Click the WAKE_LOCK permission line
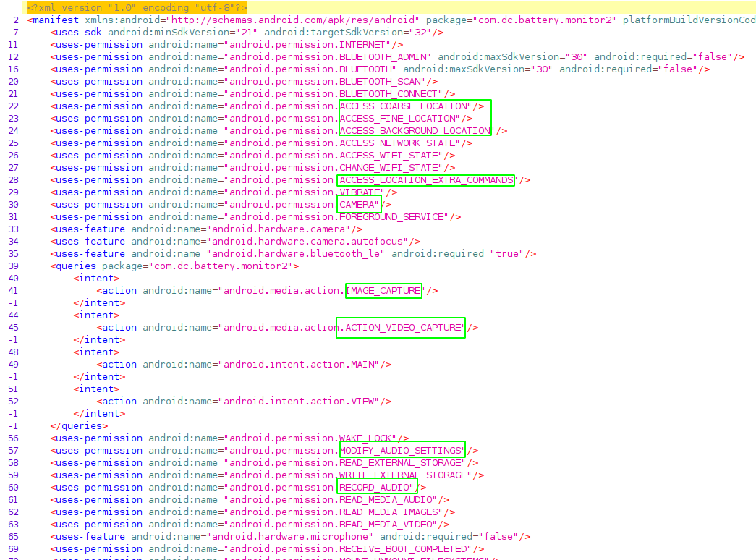The height and width of the screenshot is (560, 756). (x=229, y=438)
